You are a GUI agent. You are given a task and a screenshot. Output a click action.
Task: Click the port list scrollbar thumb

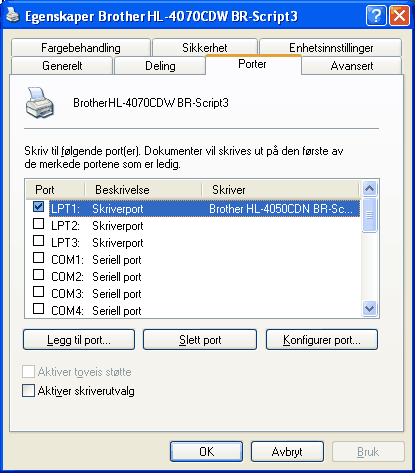pos(369,215)
